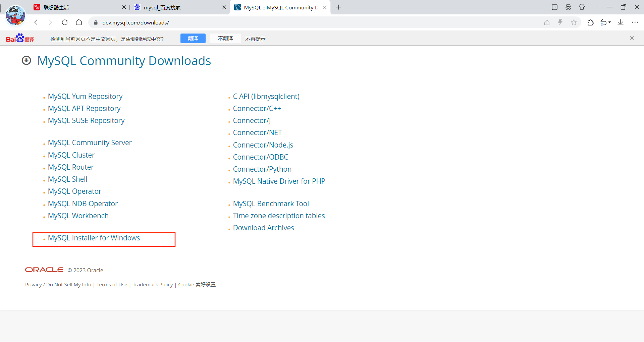Click the incognito mask icon in title bar
This screenshot has height=342, width=644.
click(568, 7)
